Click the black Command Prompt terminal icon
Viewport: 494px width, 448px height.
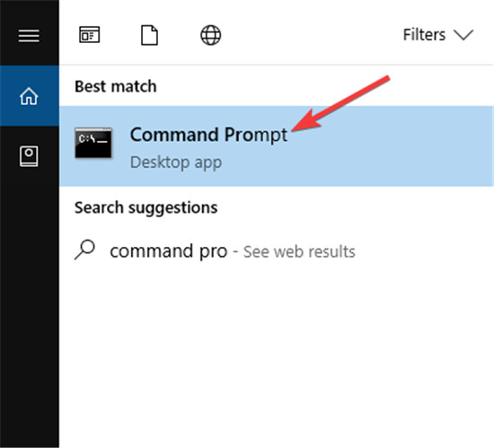coord(93,143)
